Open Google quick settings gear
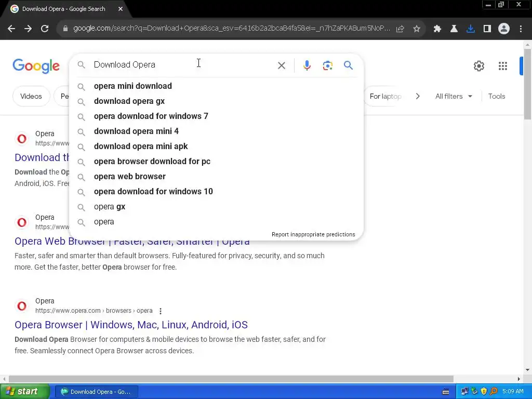The width and height of the screenshot is (532, 399). point(478,66)
